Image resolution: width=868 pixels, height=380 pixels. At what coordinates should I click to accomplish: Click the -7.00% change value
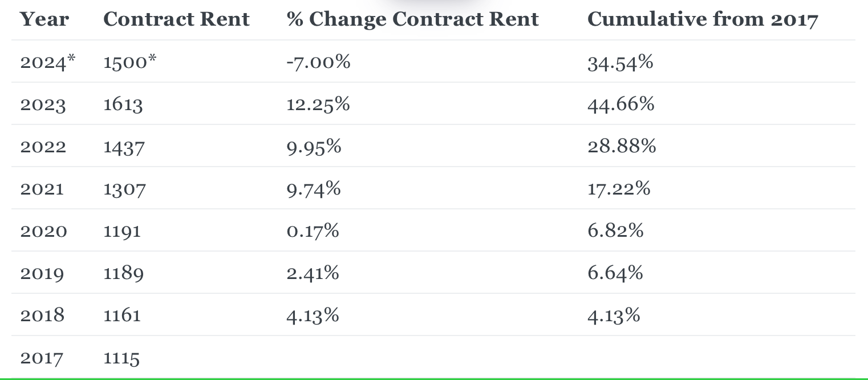pyautogui.click(x=318, y=62)
